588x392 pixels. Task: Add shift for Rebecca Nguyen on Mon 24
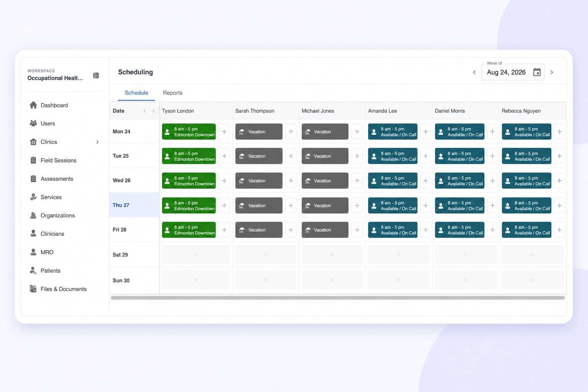(559, 131)
